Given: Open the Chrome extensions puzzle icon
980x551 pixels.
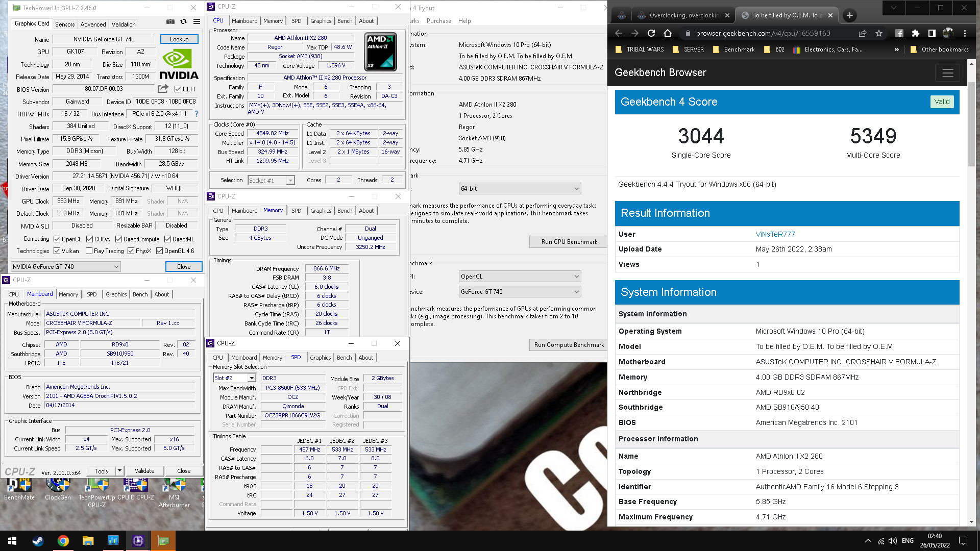Looking at the screenshot, I should pos(916,33).
